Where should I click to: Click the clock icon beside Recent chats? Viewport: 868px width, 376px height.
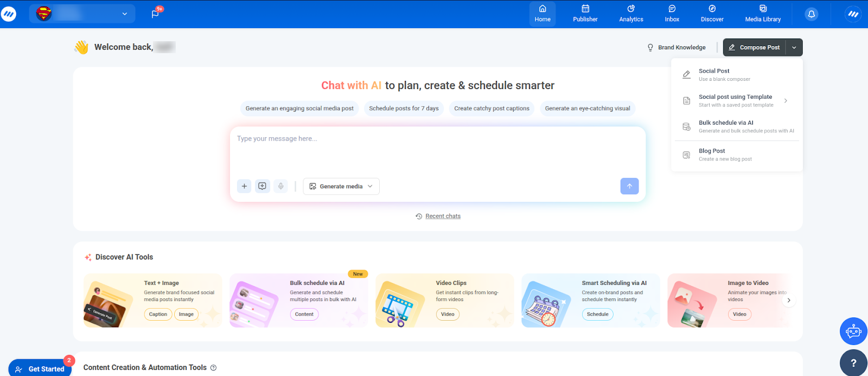coord(419,216)
